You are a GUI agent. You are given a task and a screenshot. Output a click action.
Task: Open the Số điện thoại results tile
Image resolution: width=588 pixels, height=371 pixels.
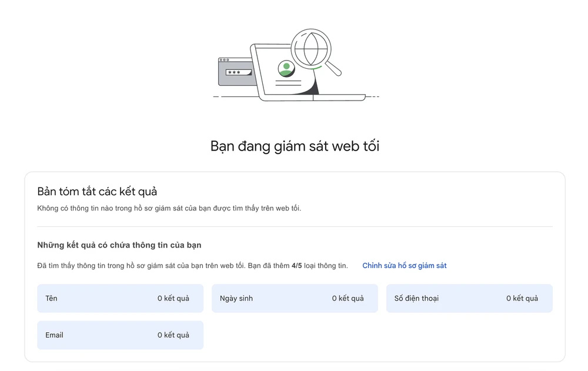[x=469, y=298]
